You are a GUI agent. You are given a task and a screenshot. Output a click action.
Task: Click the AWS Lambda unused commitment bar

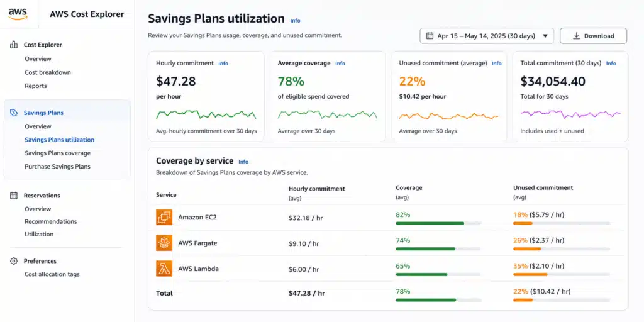(562, 274)
